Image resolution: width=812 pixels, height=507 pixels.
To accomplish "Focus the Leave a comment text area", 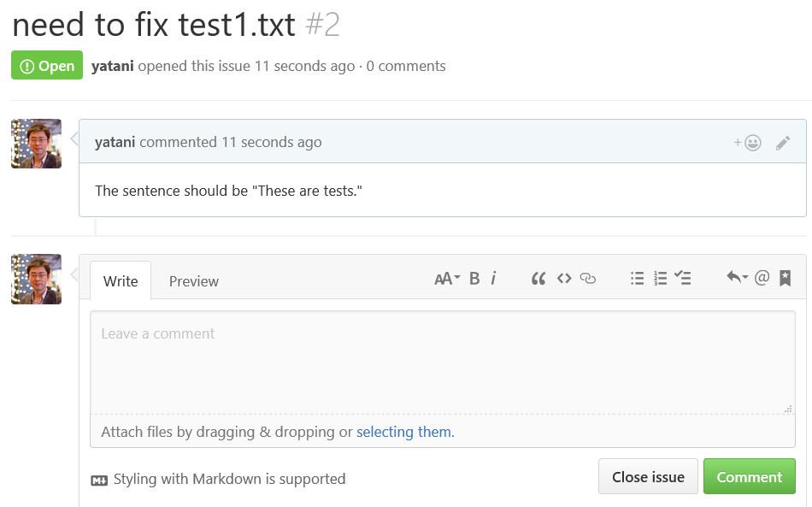I will point(443,363).
